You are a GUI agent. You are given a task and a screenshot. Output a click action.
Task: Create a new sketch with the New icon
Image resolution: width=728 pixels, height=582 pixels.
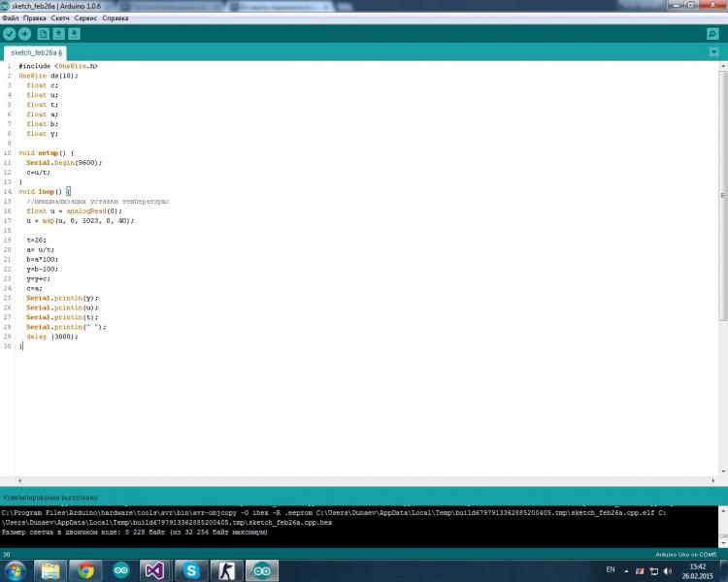[x=43, y=34]
